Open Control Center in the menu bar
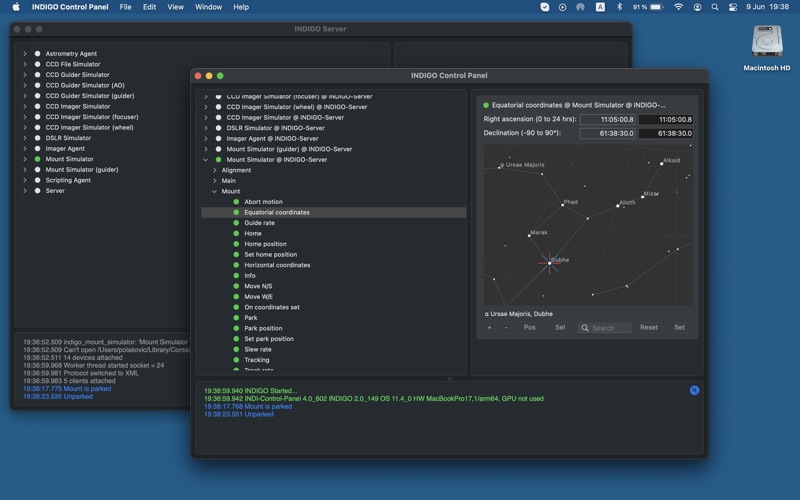 [733, 7]
